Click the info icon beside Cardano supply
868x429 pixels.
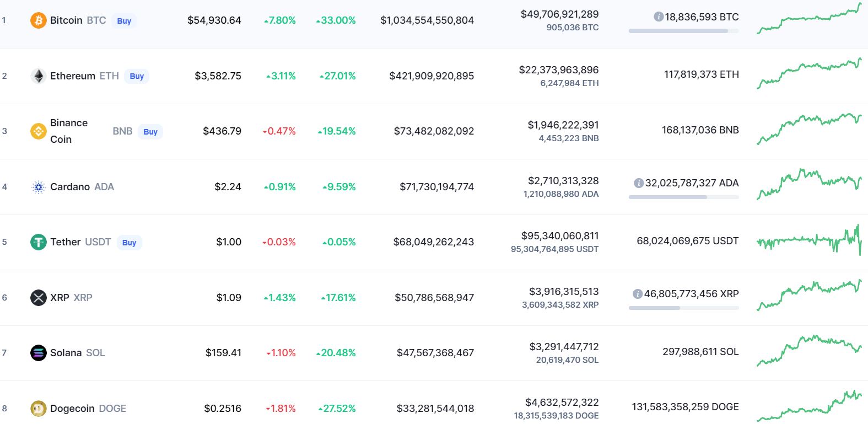(x=639, y=183)
